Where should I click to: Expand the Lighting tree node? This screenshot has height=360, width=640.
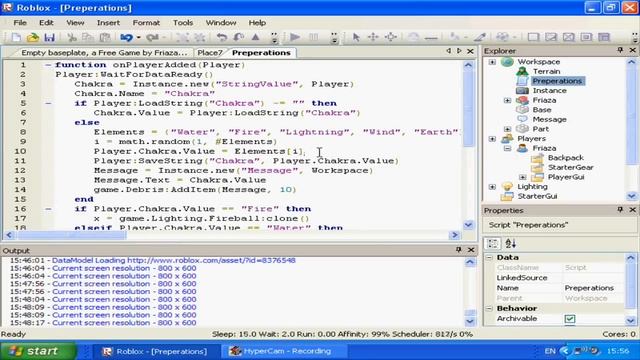pos(492,187)
